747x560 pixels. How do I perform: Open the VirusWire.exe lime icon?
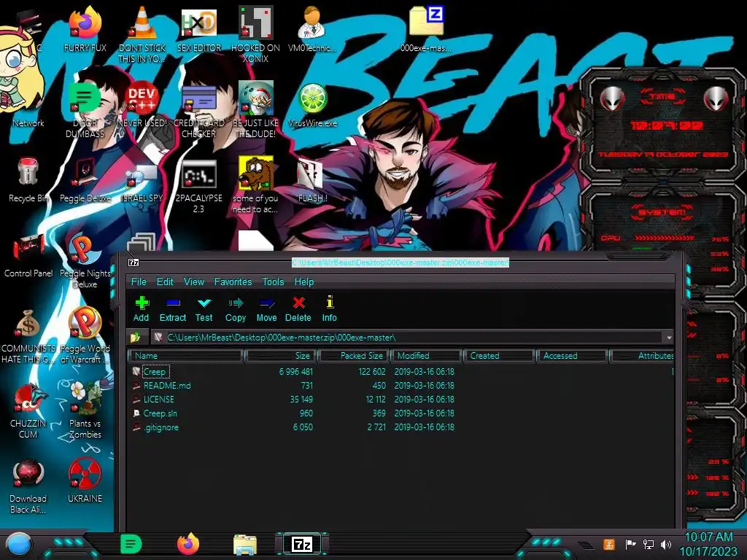click(x=312, y=105)
